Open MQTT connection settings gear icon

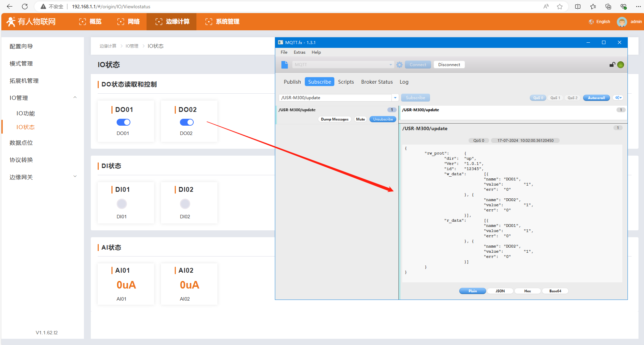[x=399, y=65]
